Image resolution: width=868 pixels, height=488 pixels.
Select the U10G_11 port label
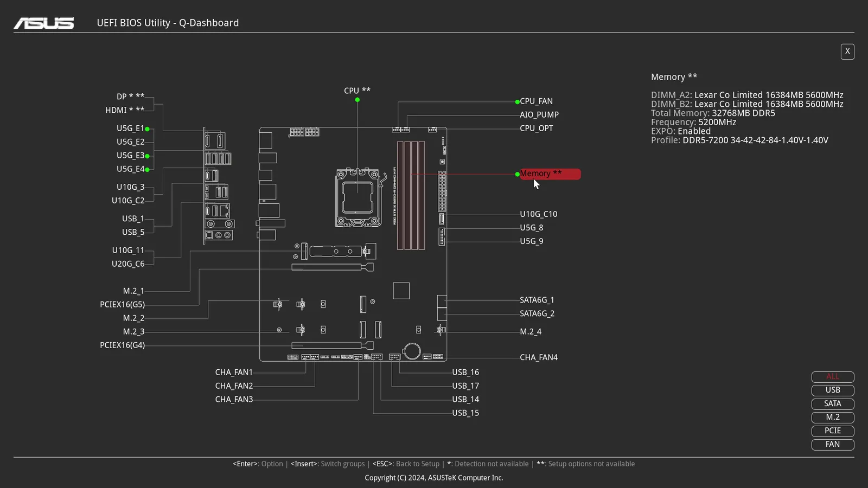[129, 251]
